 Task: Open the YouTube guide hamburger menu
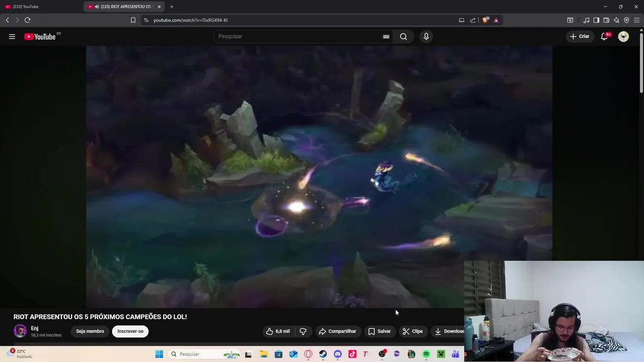[x=12, y=36]
